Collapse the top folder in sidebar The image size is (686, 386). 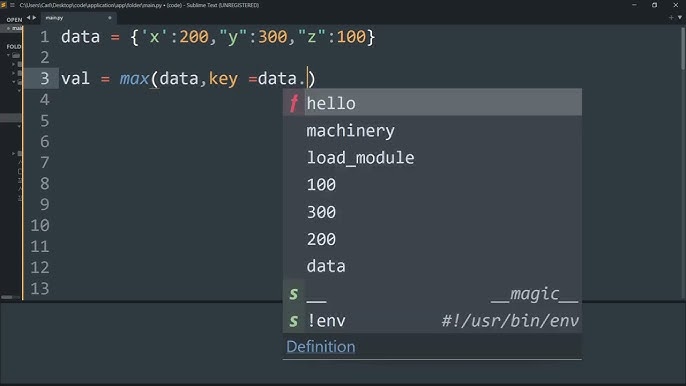pos(8,56)
